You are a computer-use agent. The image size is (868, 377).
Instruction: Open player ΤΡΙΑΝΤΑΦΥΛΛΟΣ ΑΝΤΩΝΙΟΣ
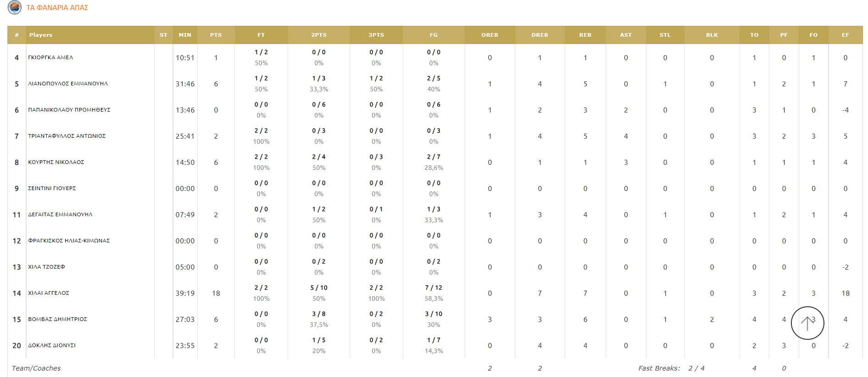pos(67,136)
